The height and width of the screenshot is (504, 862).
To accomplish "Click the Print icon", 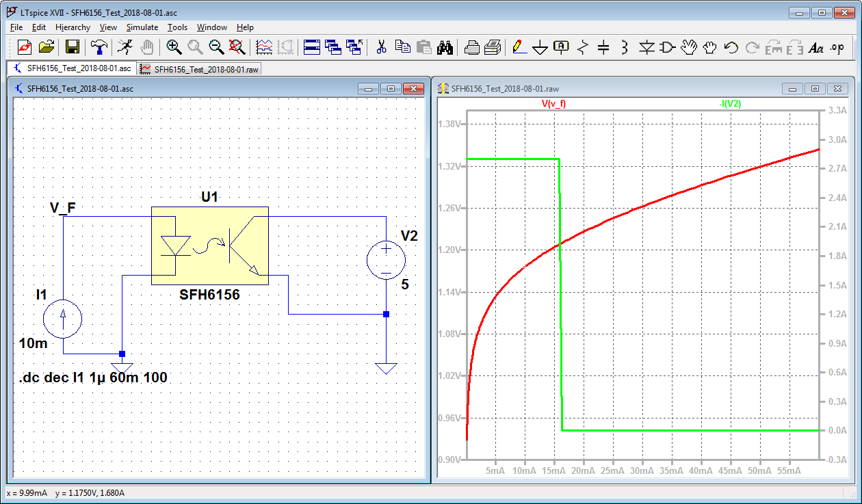I will [x=493, y=47].
